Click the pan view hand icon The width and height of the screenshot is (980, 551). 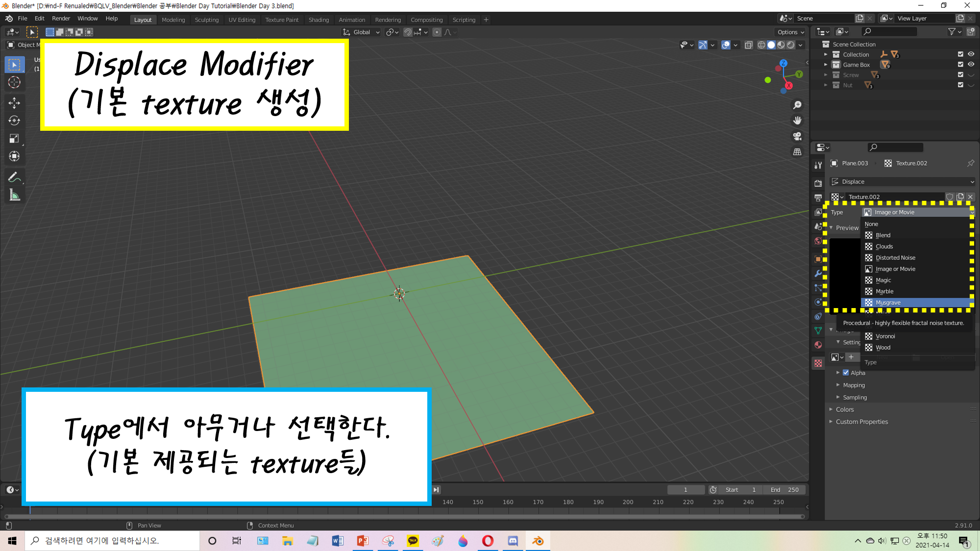(798, 120)
